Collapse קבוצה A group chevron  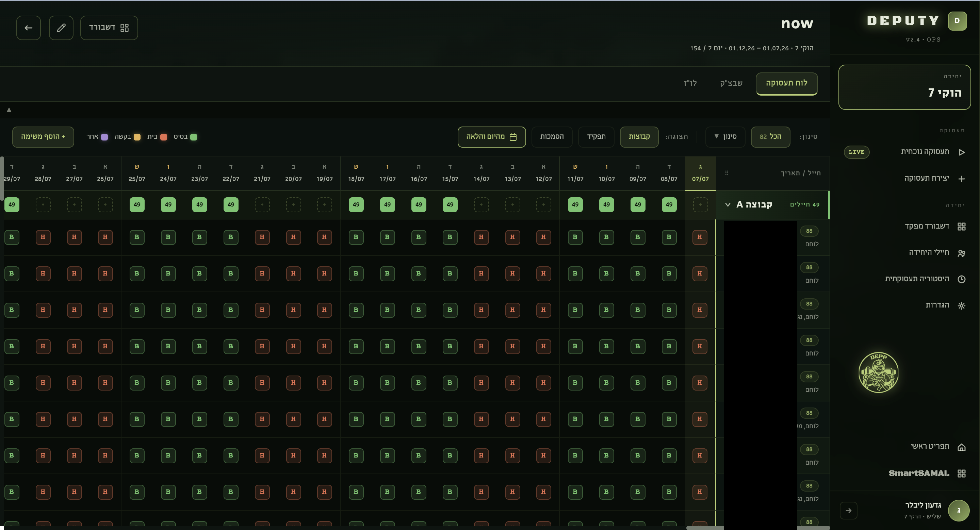(728, 205)
